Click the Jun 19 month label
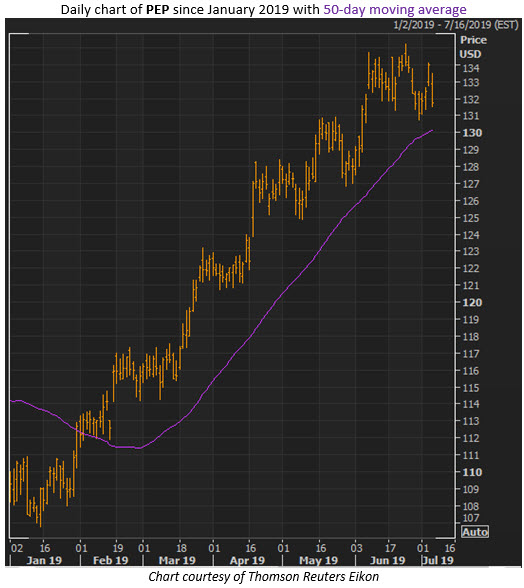Image resolution: width=524 pixels, height=588 pixels. 387,561
